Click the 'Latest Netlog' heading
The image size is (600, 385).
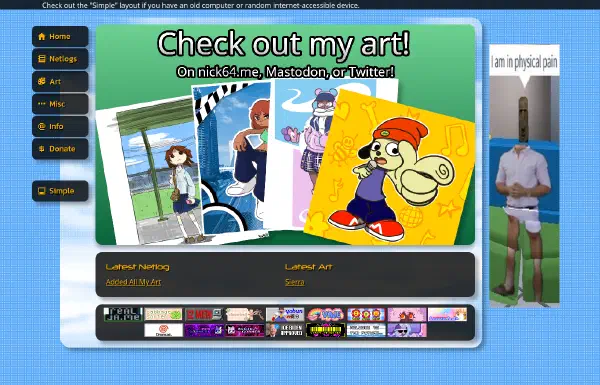(138, 267)
